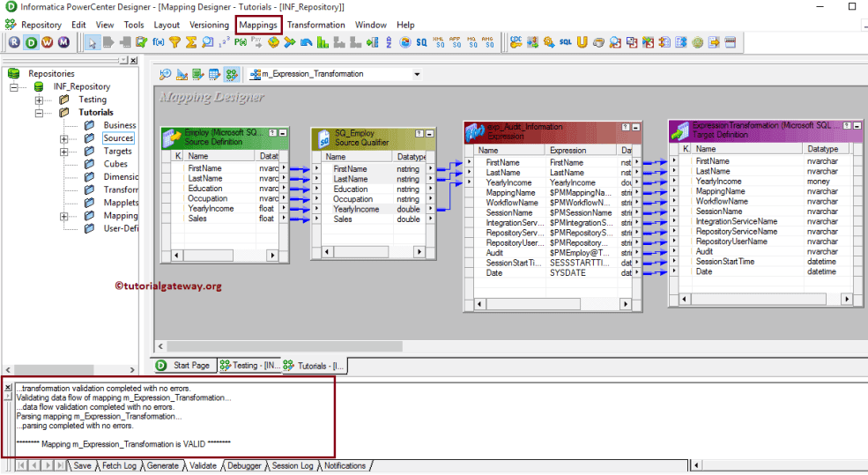The height and width of the screenshot is (475, 868).
Task: Open the Mappings menu
Action: (x=258, y=25)
